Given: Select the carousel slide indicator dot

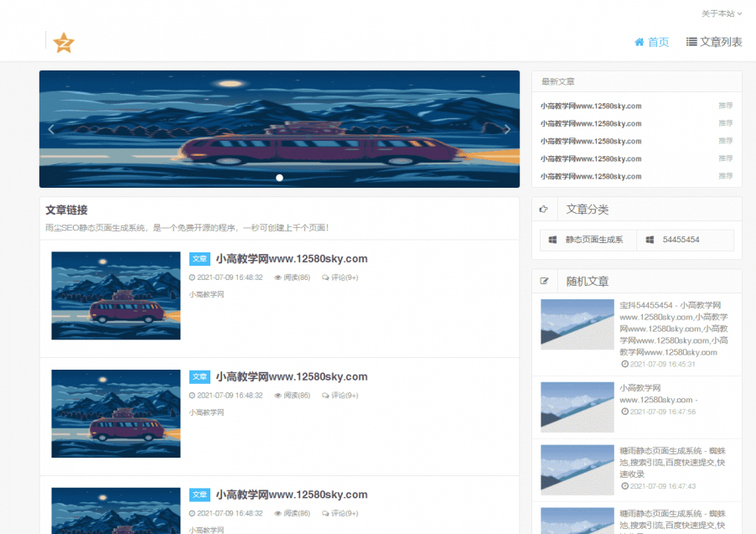Looking at the screenshot, I should pyautogui.click(x=279, y=178).
